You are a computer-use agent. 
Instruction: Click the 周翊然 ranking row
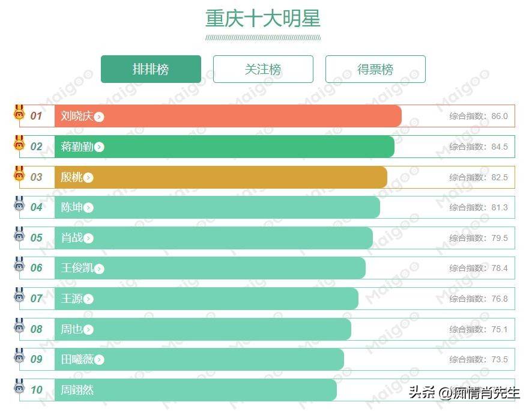pos(267,389)
